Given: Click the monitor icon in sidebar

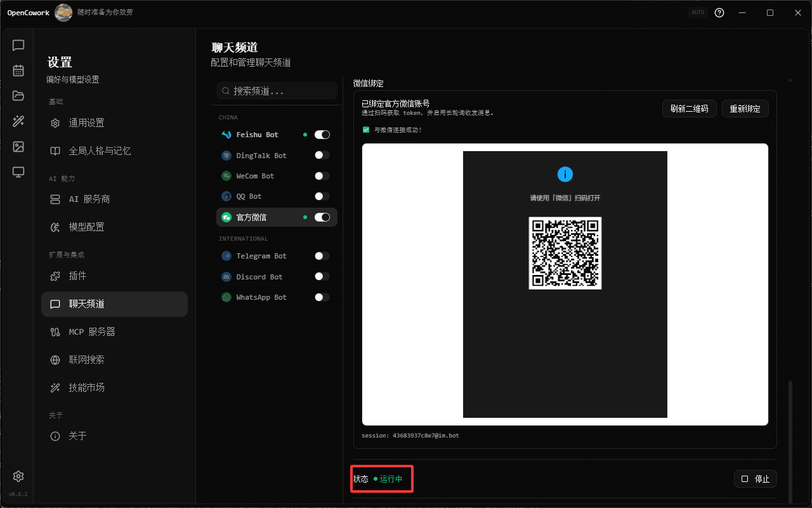Looking at the screenshot, I should 18,172.
